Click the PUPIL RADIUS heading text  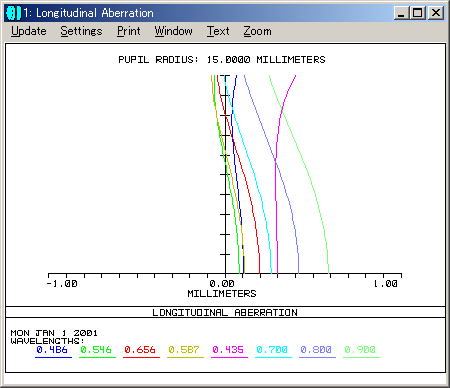pos(222,60)
